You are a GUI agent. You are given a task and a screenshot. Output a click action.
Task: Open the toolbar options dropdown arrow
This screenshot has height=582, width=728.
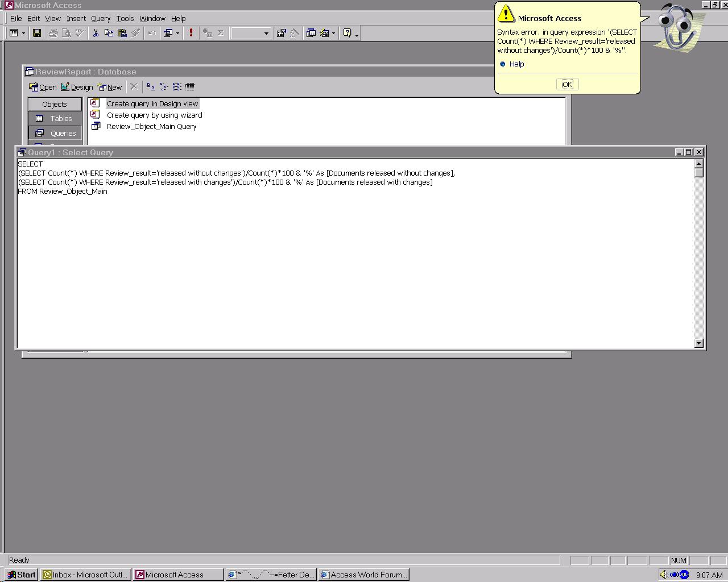tap(357, 35)
